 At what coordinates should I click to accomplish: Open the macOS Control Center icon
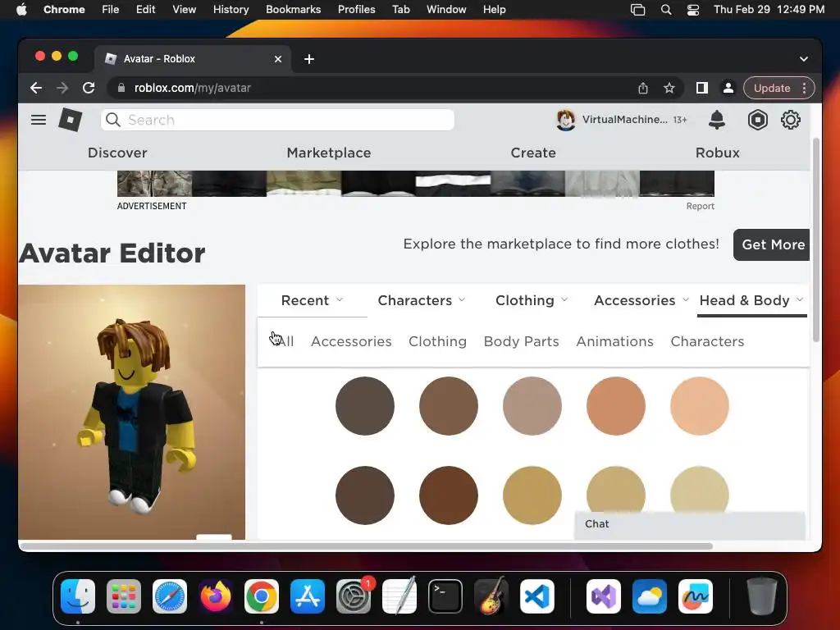tap(692, 10)
